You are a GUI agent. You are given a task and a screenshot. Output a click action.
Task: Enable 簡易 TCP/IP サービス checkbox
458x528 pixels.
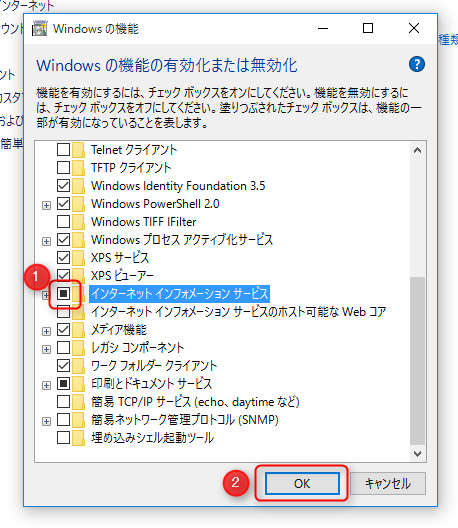63,402
